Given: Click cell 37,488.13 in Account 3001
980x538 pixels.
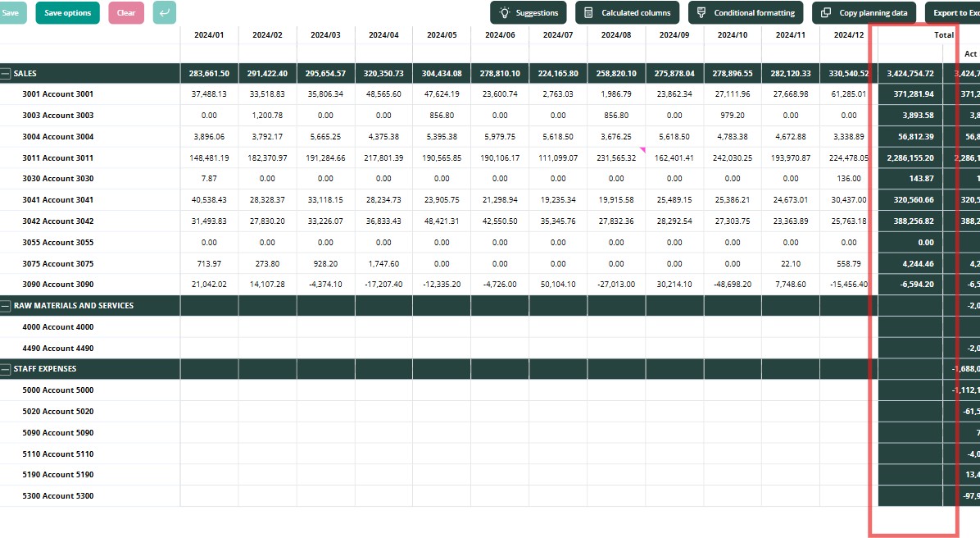Looking at the screenshot, I should coord(209,94).
